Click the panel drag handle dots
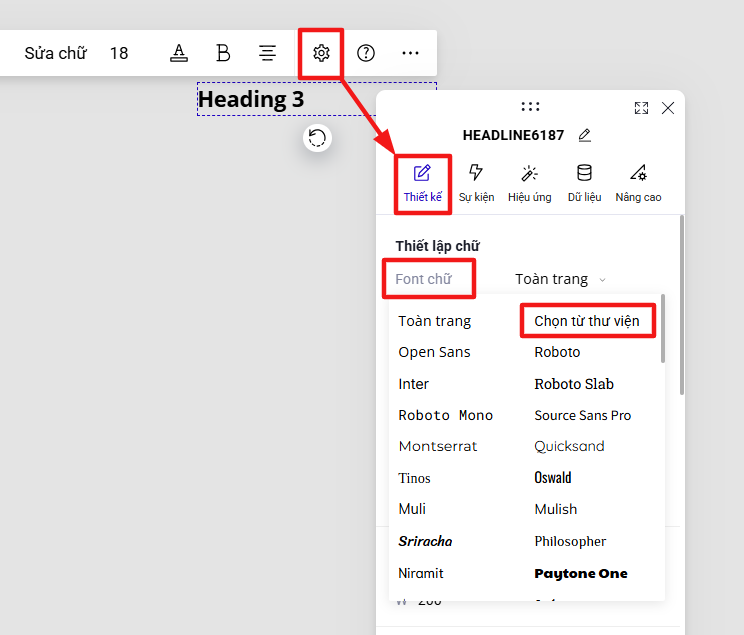The width and height of the screenshot is (744, 635). [x=530, y=107]
